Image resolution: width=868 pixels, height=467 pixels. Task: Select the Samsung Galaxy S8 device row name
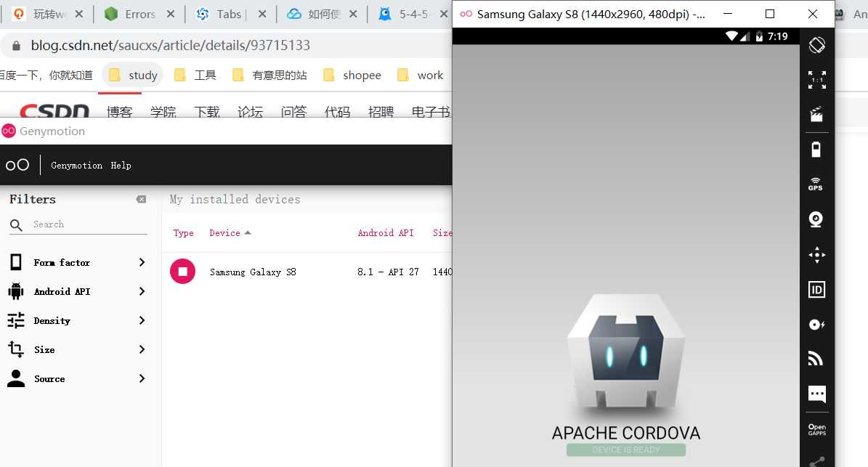[x=253, y=272]
